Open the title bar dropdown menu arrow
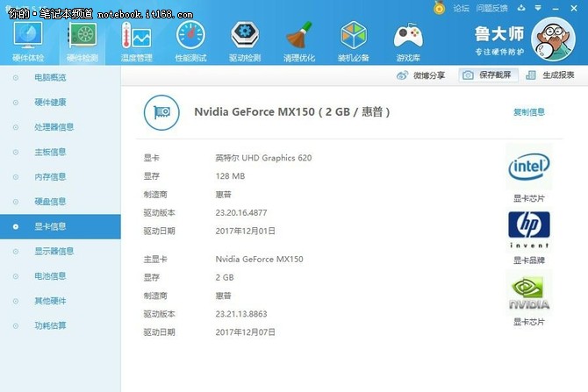588x392 pixels. [x=538, y=8]
